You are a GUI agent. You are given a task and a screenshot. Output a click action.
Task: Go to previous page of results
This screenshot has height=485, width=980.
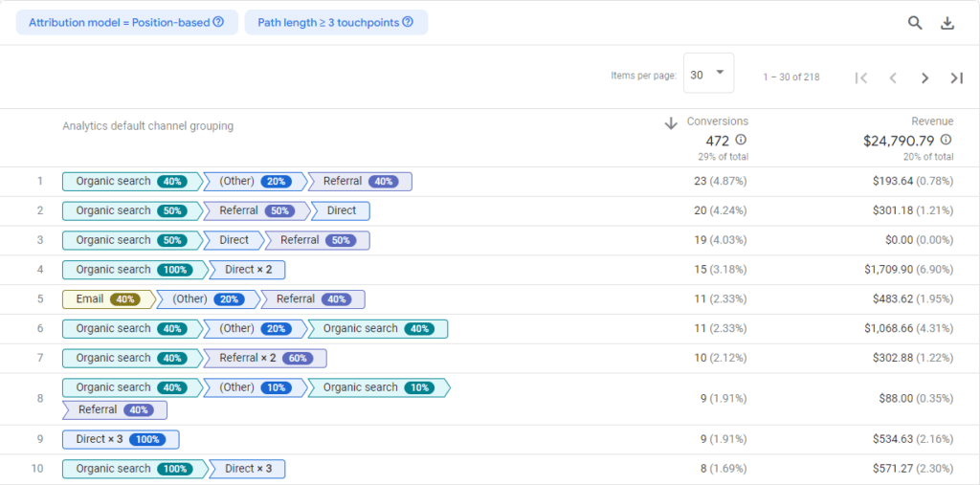point(892,77)
